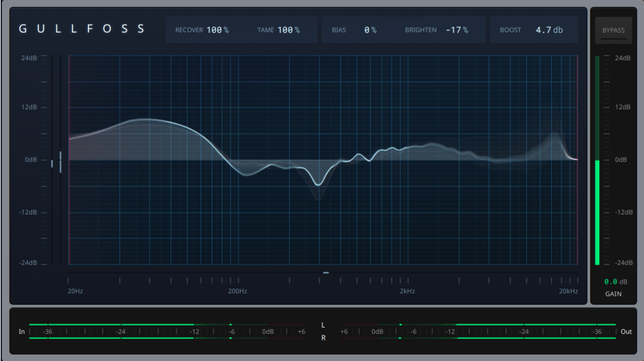Click the right red boundary line at 20kHz

click(577, 160)
